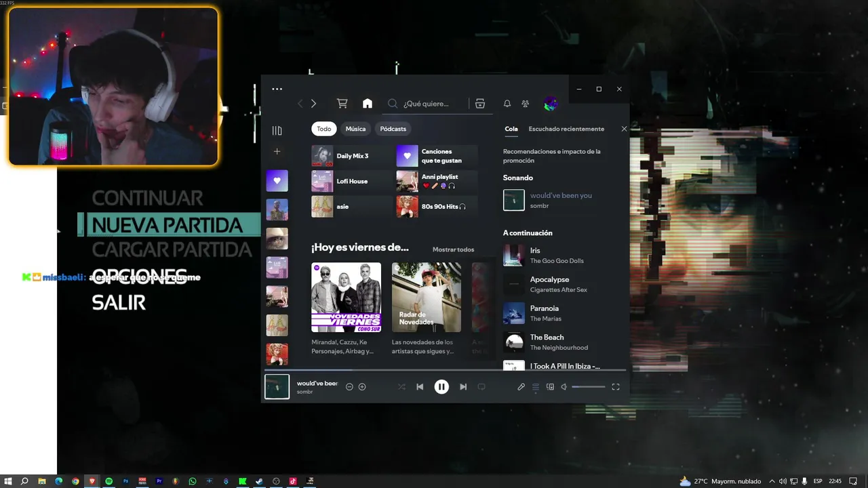The width and height of the screenshot is (868, 488).
Task: Select the Pódcasts filter chip
Action: (x=393, y=129)
